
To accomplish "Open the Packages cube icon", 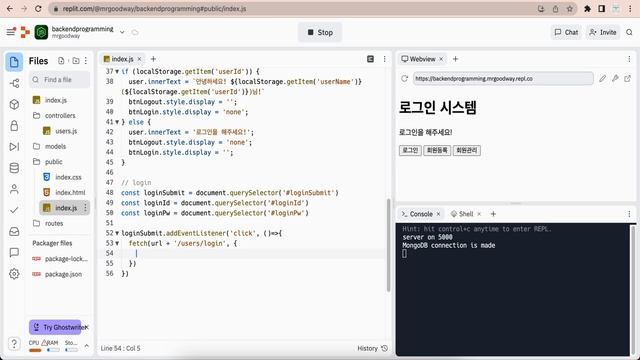I will tap(14, 104).
